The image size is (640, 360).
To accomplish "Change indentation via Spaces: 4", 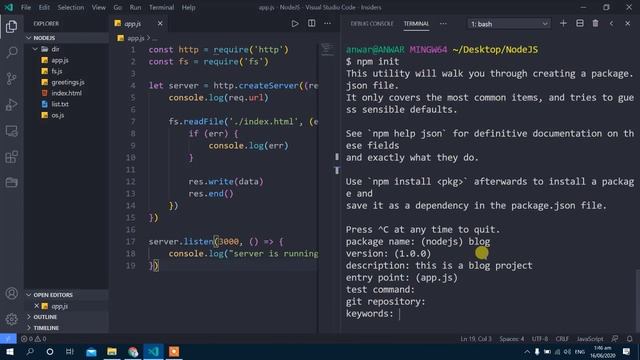I will (512, 339).
